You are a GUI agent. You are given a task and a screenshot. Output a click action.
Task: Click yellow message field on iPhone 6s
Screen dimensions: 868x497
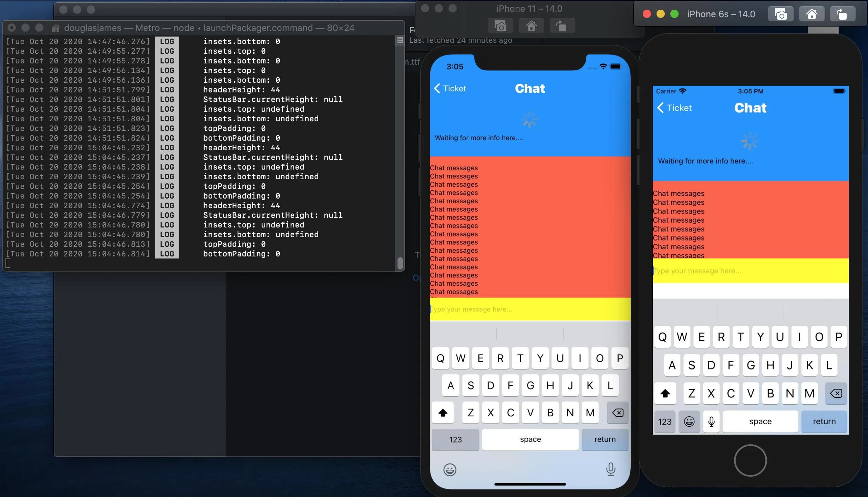[750, 271]
